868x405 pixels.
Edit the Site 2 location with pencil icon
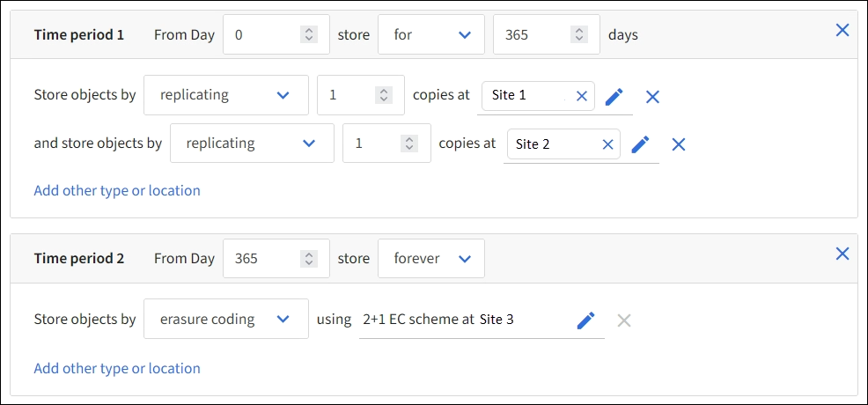pos(640,144)
